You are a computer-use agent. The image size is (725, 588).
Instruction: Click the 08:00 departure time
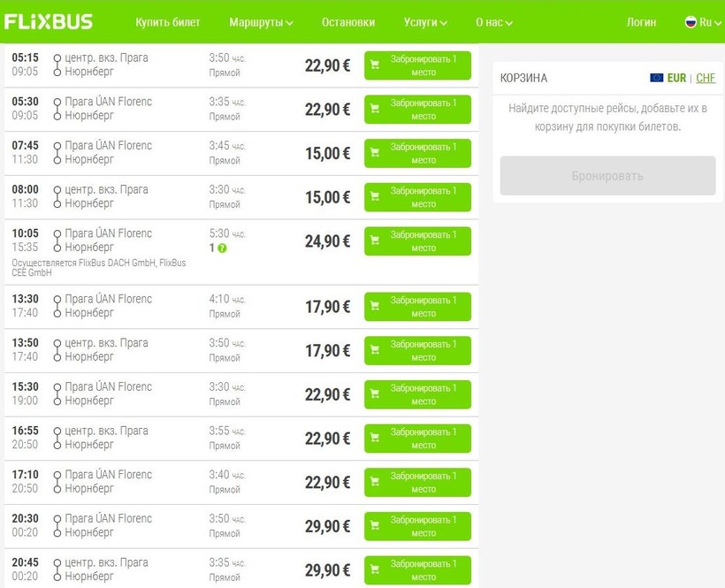[x=25, y=189]
